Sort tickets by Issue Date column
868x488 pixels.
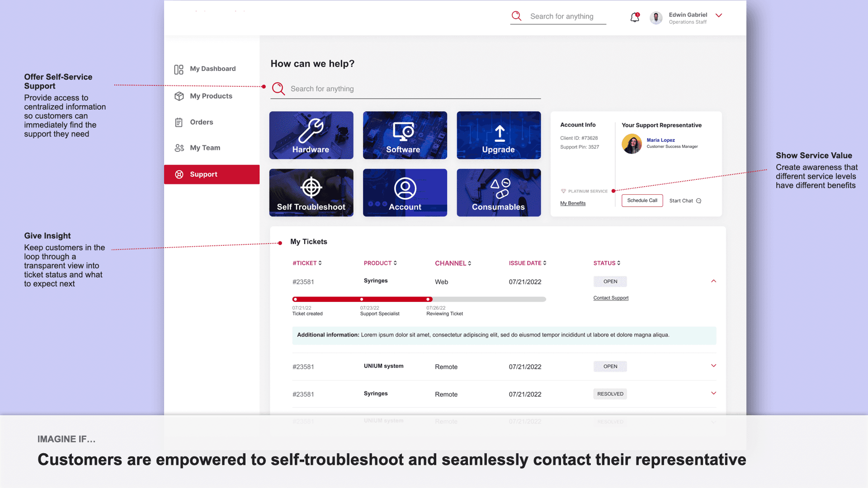[527, 263]
